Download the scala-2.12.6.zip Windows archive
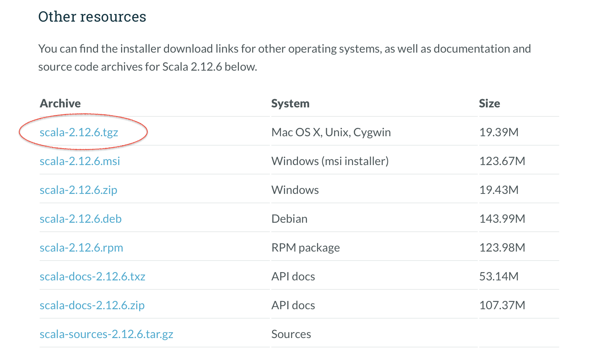This screenshot has width=601, height=364. click(x=78, y=190)
